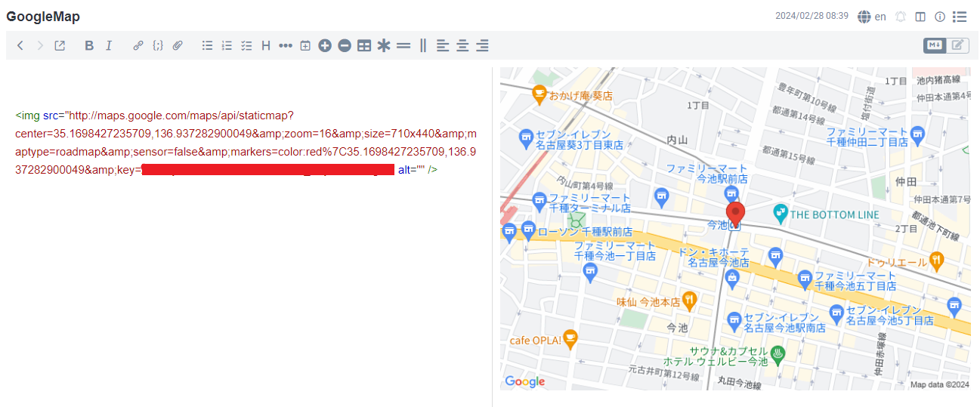Align text center

(462, 45)
